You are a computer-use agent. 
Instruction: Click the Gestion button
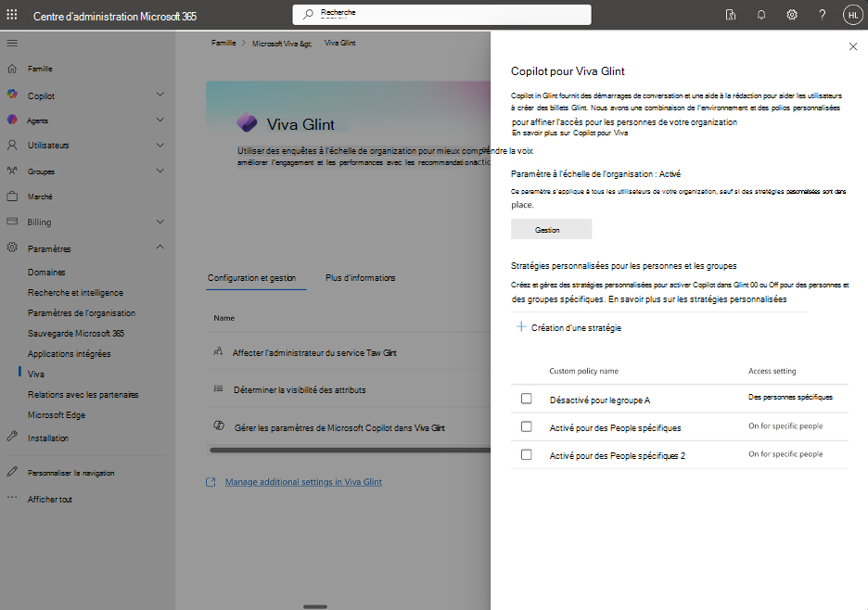(550, 229)
